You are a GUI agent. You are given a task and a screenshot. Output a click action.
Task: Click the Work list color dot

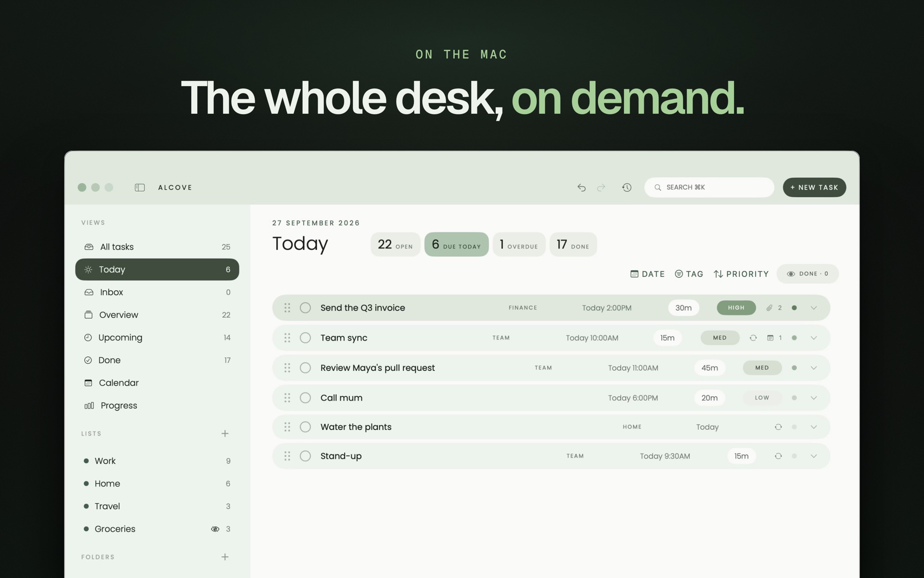[x=86, y=461]
